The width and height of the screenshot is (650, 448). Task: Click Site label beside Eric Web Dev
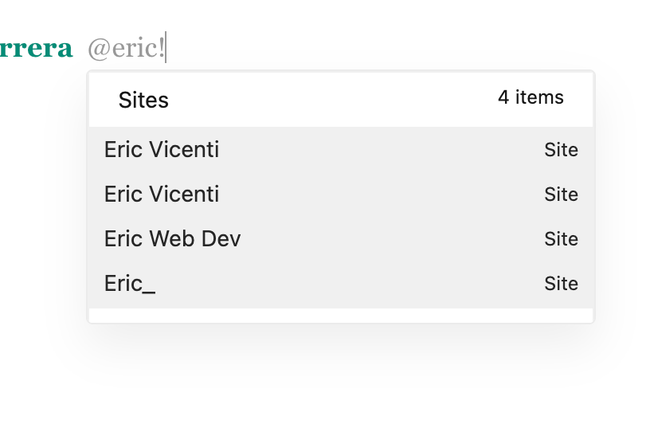tap(561, 239)
